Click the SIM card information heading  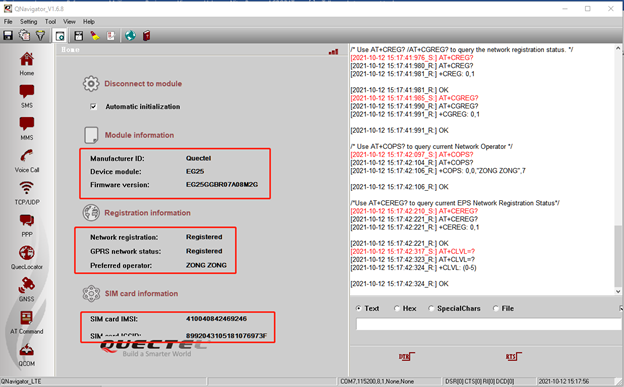pos(141,293)
